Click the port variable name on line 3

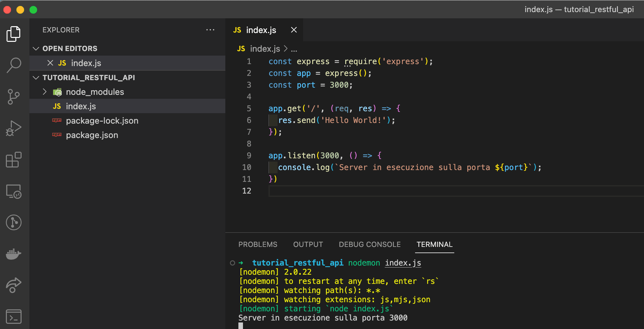306,85
